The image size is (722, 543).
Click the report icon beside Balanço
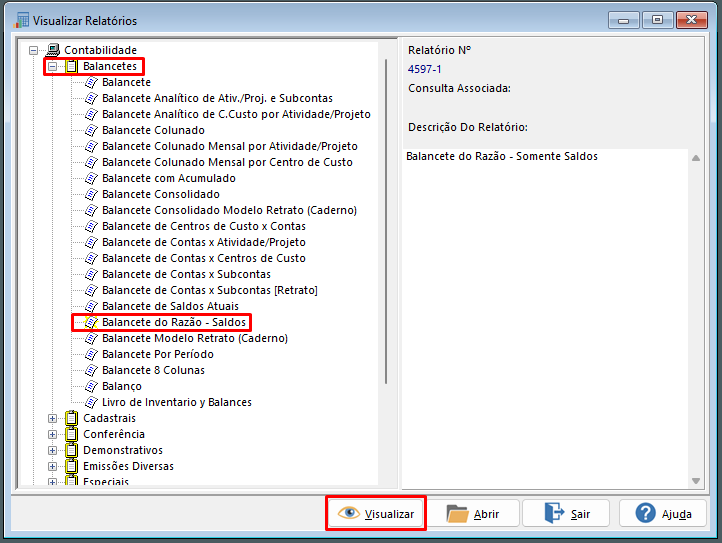pyautogui.click(x=91, y=386)
